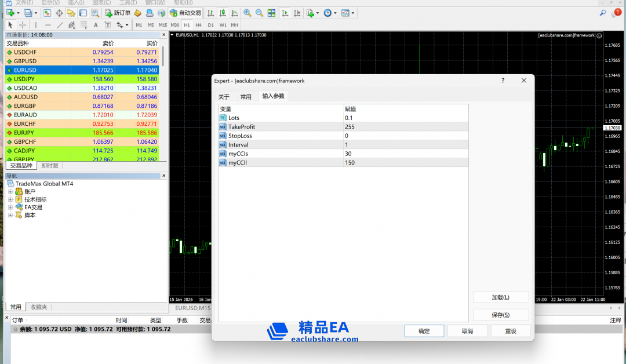Viewport: 626px width, 364px height.
Task: Click the zoom out magnifier icon
Action: (x=259, y=13)
